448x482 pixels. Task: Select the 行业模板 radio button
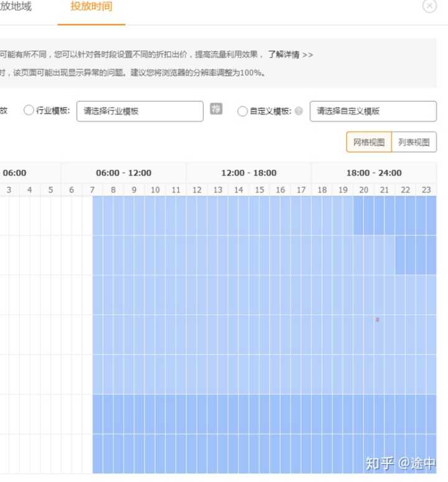click(29, 111)
